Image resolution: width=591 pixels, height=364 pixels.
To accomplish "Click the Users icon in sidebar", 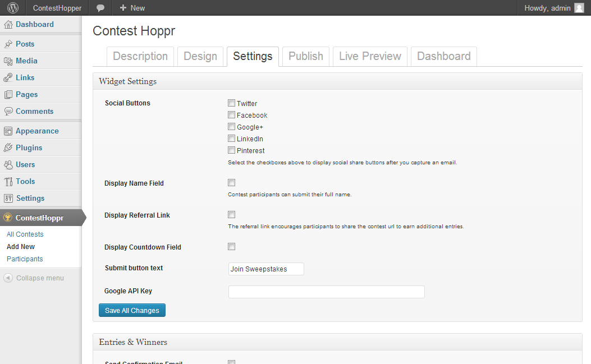I will click(x=8, y=165).
